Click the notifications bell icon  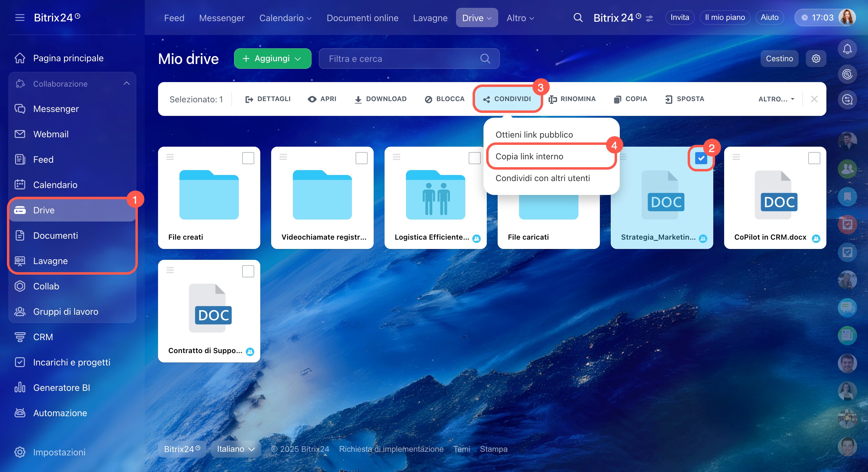847,49
